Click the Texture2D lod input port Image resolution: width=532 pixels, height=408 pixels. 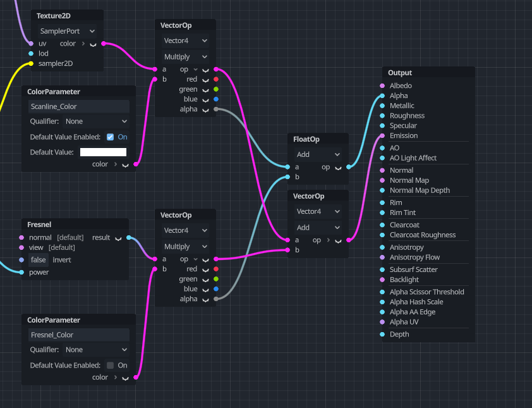[x=30, y=54]
